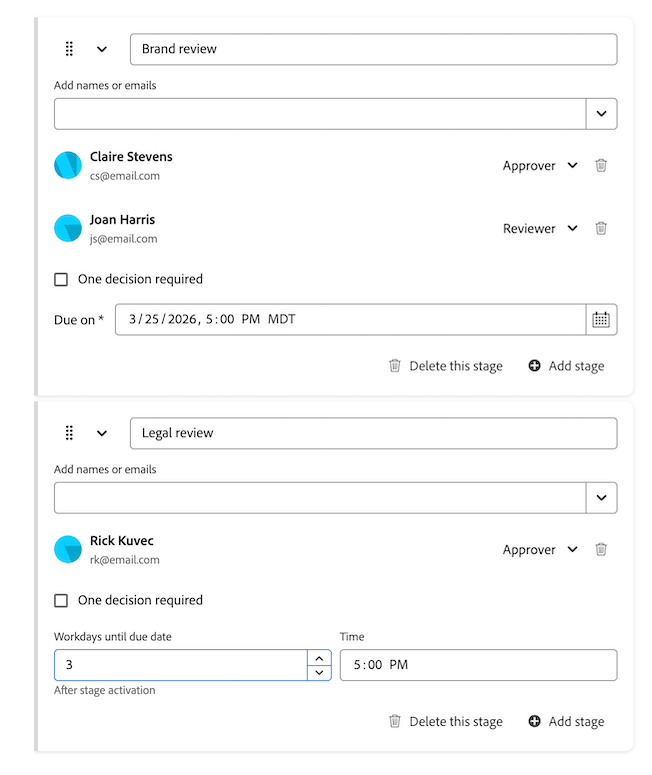Viewport: 652px width, 775px height.
Task: Open calendar picker for Due on date
Action: pos(601,319)
